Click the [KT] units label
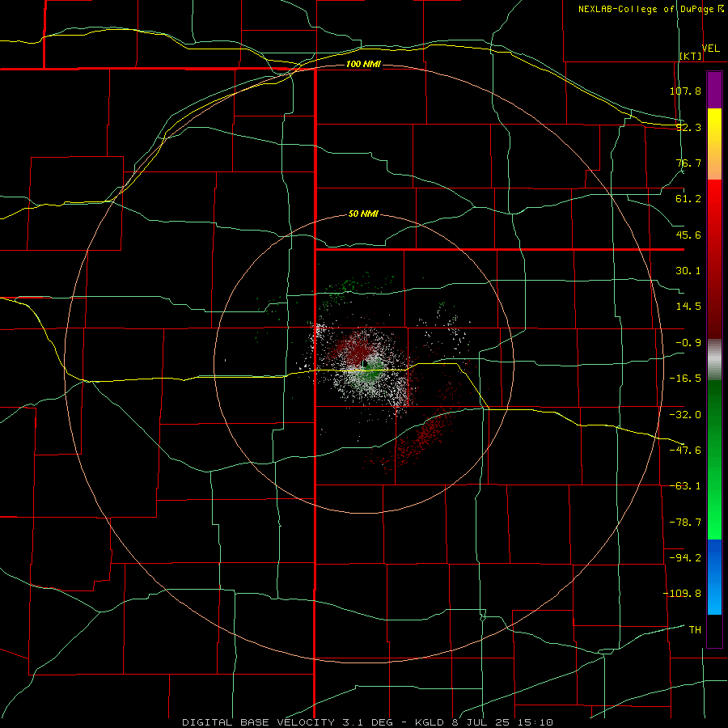The height and width of the screenshot is (728, 728). point(691,56)
